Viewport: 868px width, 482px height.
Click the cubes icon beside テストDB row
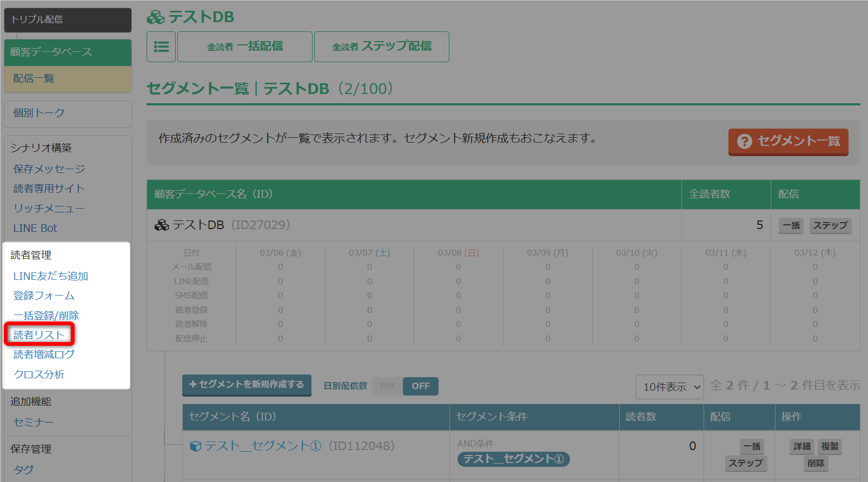click(x=162, y=225)
